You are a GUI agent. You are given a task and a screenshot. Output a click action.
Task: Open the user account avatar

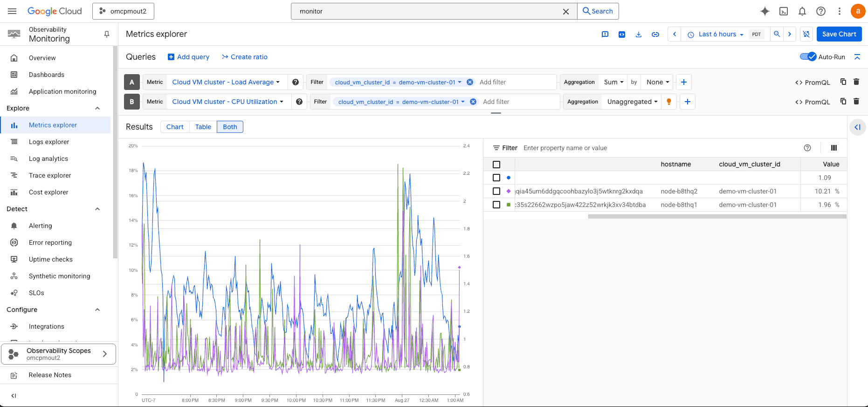(x=858, y=11)
